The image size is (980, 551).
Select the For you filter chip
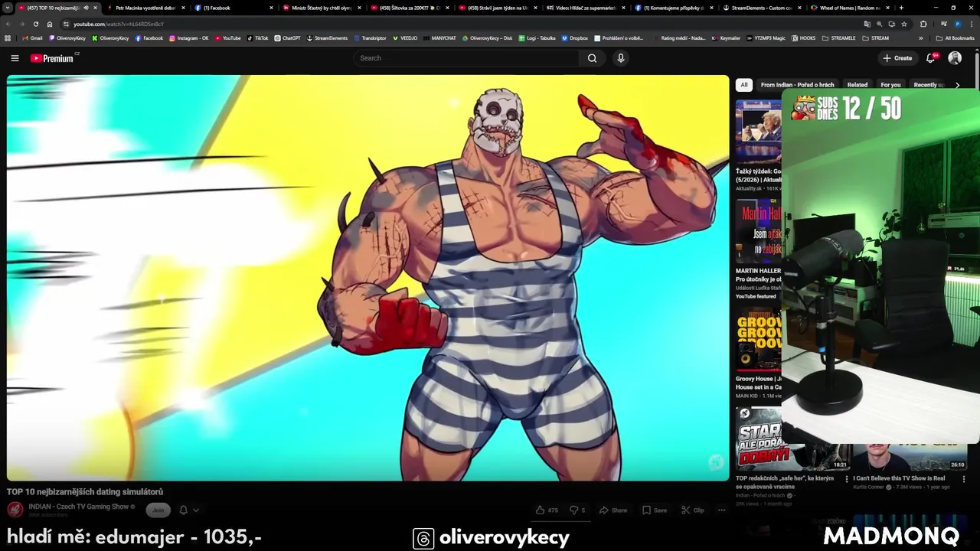[890, 85]
